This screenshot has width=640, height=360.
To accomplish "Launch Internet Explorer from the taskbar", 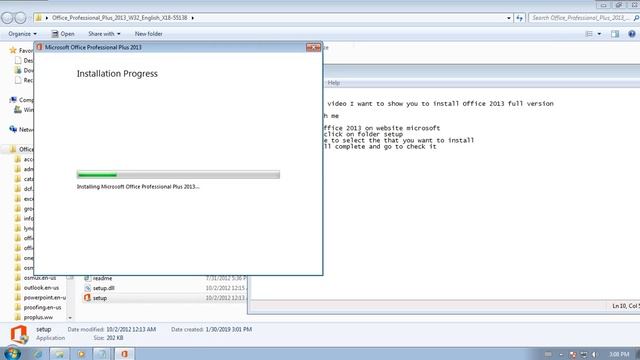I will pyautogui.click(x=38, y=354).
